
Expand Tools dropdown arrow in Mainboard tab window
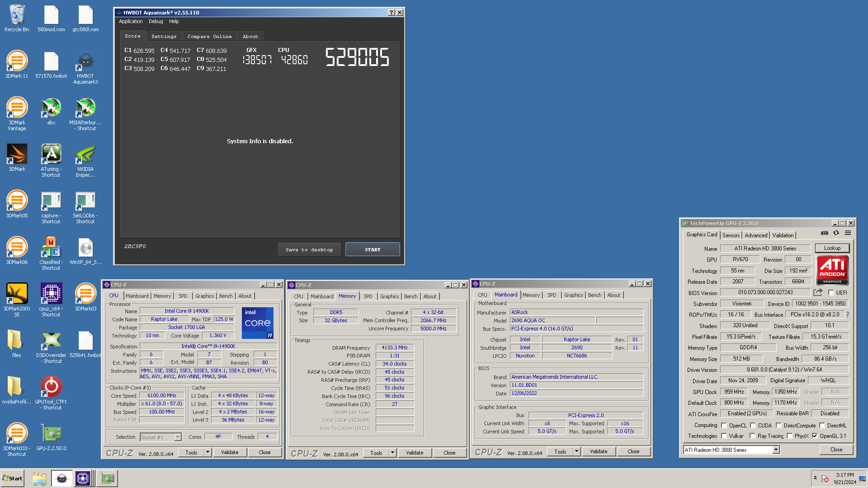pyautogui.click(x=576, y=451)
